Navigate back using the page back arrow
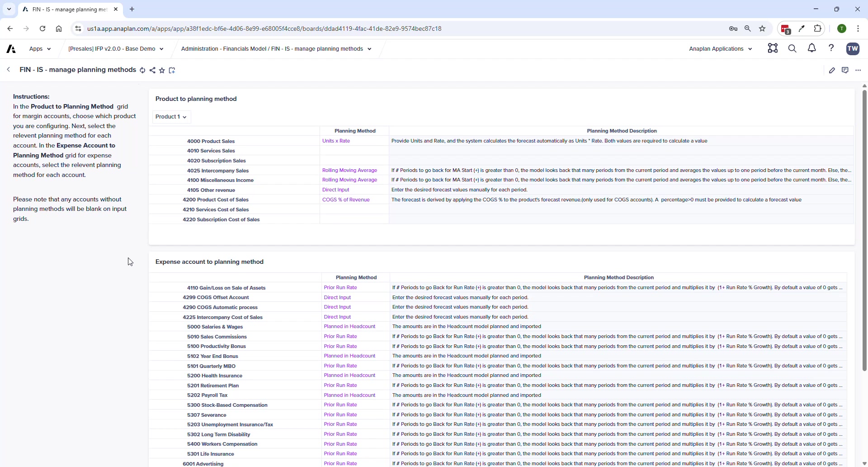The height and width of the screenshot is (467, 868). [x=8, y=70]
